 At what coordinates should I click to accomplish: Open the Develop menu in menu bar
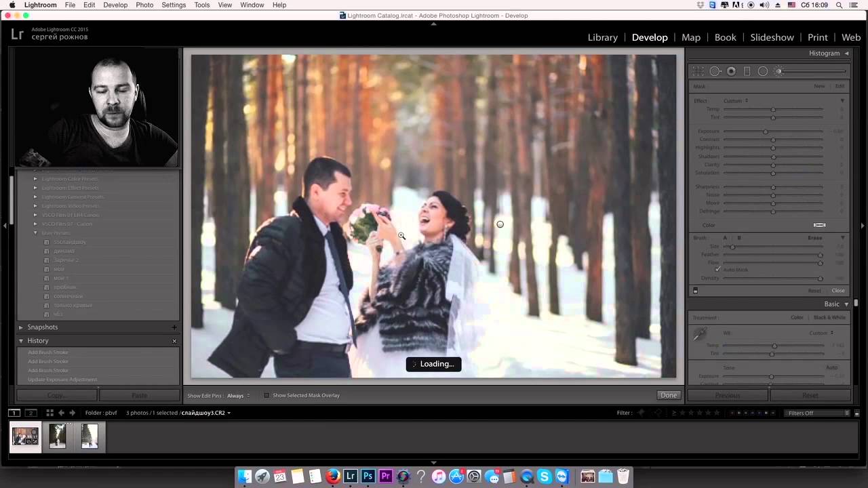[115, 5]
